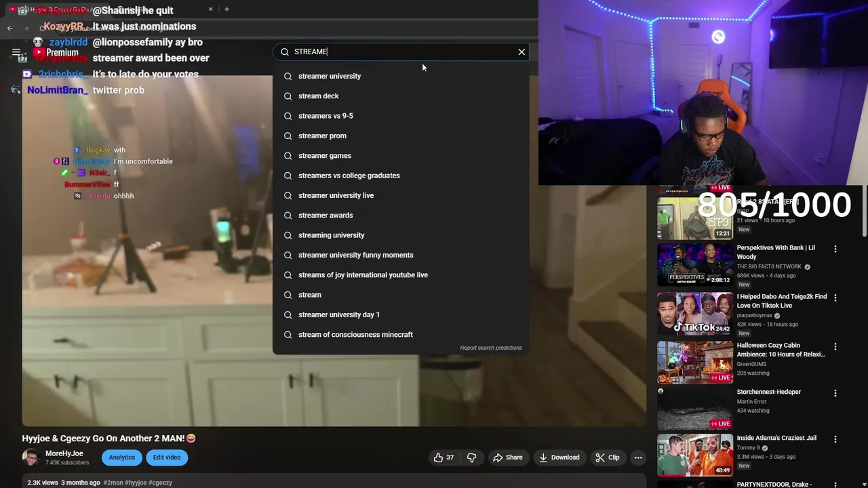Open options menu for Perspektives With Bank video
The height and width of the screenshot is (488, 868).
835,249
